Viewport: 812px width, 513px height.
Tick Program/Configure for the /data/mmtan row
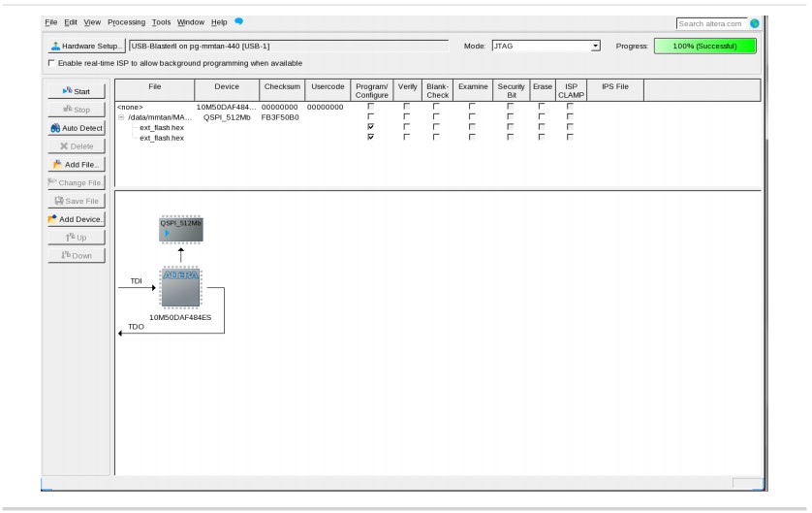(x=371, y=117)
